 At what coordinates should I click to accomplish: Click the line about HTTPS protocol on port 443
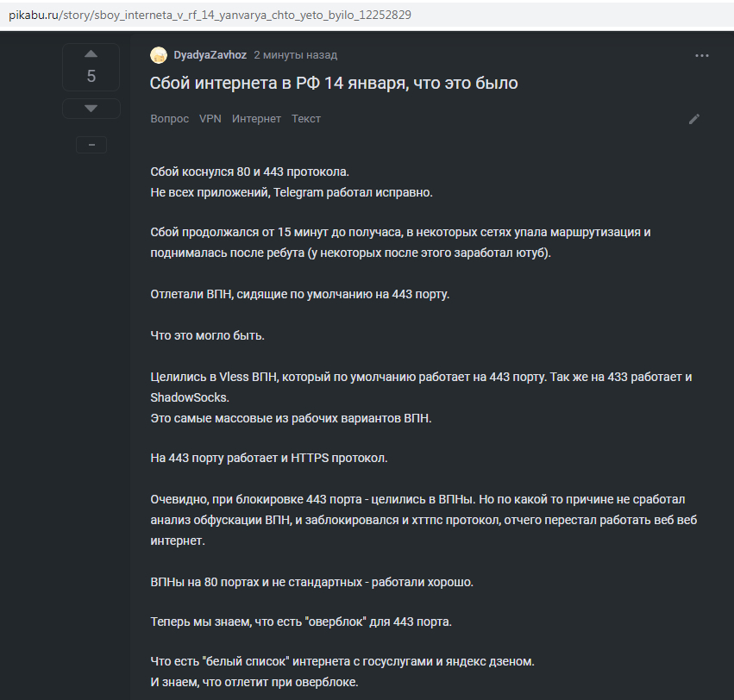coord(269,458)
